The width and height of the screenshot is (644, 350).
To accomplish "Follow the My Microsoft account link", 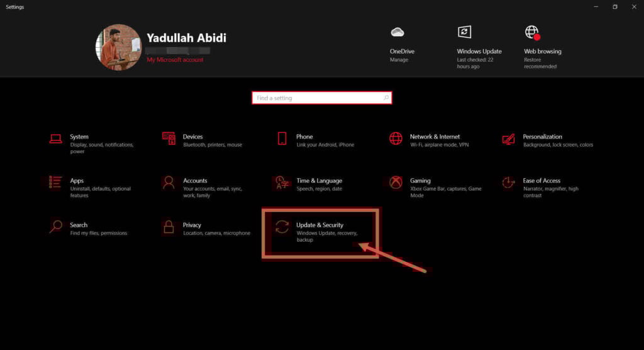I will coord(175,60).
